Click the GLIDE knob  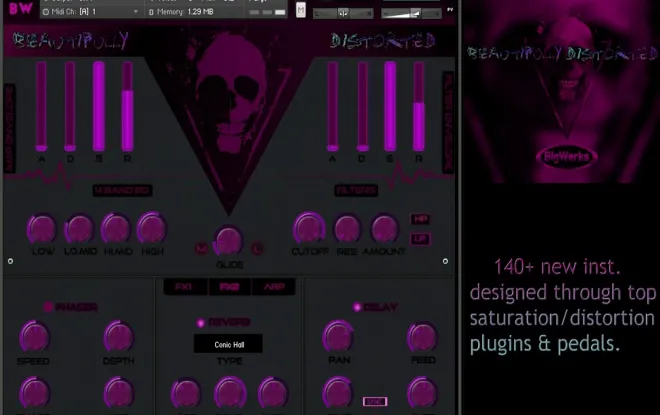pyautogui.click(x=228, y=241)
